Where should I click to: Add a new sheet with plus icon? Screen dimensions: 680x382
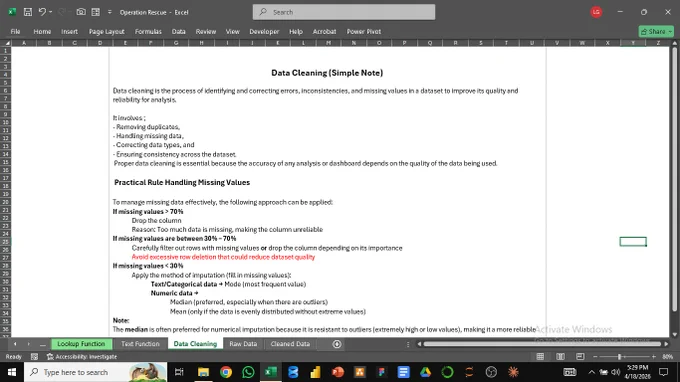(337, 344)
